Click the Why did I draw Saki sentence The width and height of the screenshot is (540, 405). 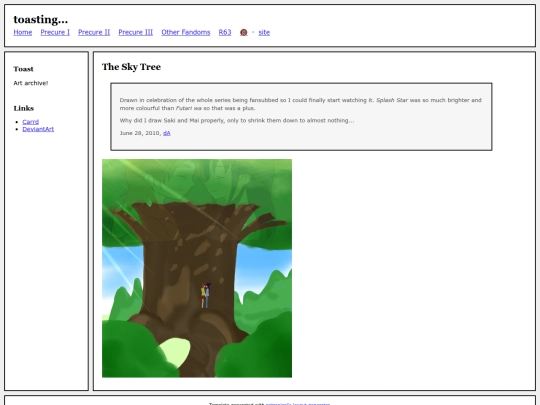[x=237, y=121]
